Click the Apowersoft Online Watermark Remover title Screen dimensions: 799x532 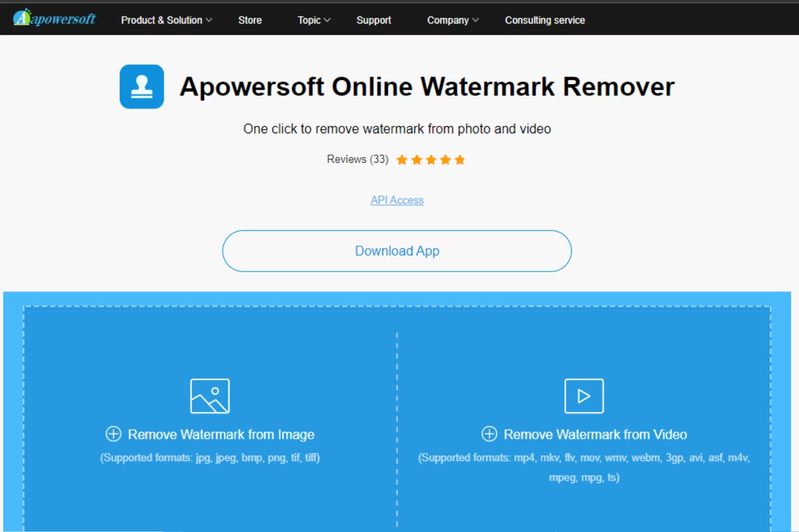[427, 86]
